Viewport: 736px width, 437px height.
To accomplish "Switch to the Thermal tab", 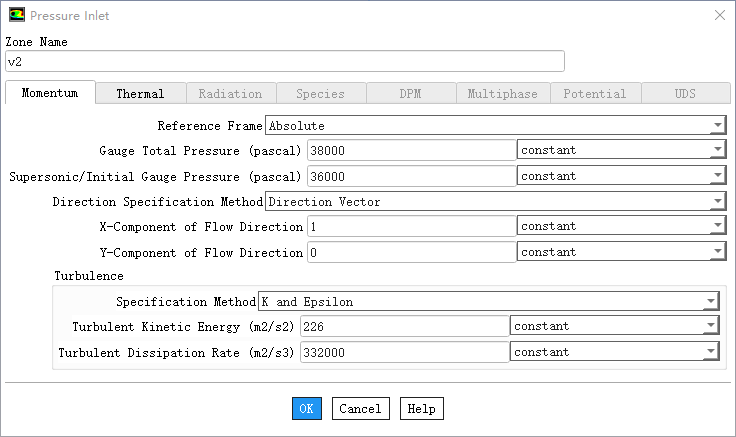I will [140, 94].
